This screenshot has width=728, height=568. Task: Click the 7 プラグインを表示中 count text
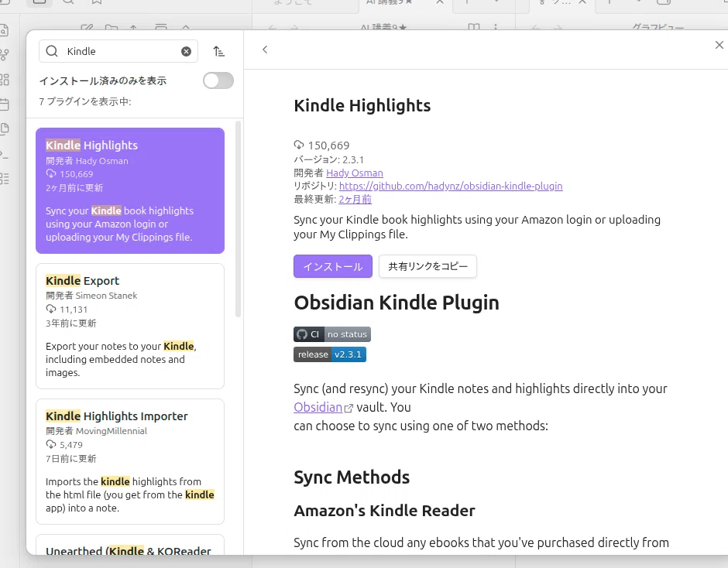pyautogui.click(x=85, y=101)
